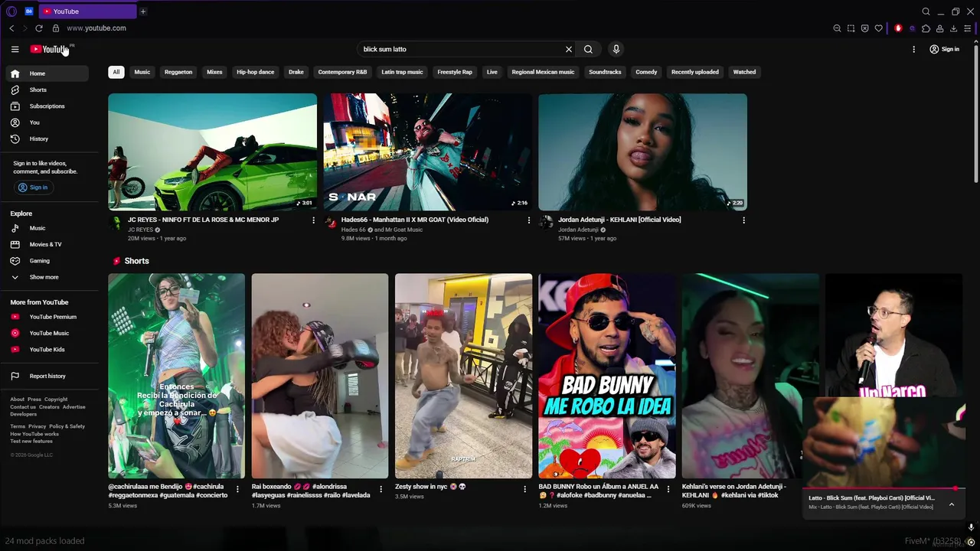
Task: Open YouTube settings three-dot menu
Action: click(913, 49)
